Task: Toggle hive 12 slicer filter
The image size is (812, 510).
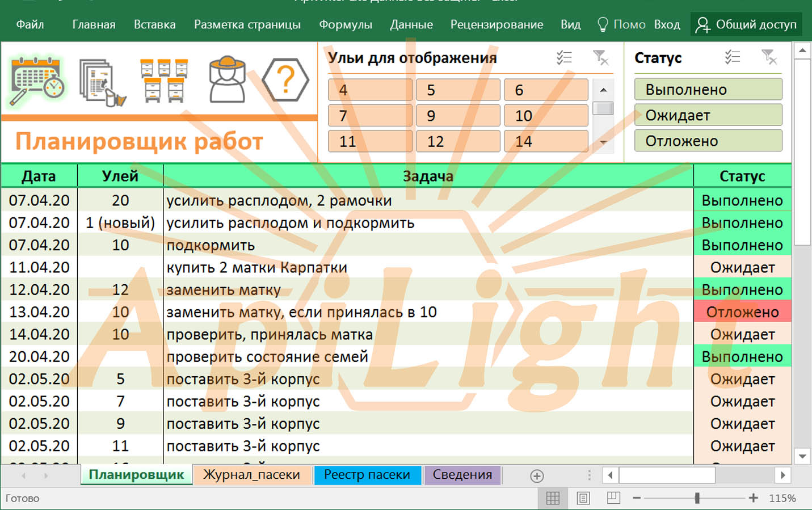Action: click(x=457, y=141)
